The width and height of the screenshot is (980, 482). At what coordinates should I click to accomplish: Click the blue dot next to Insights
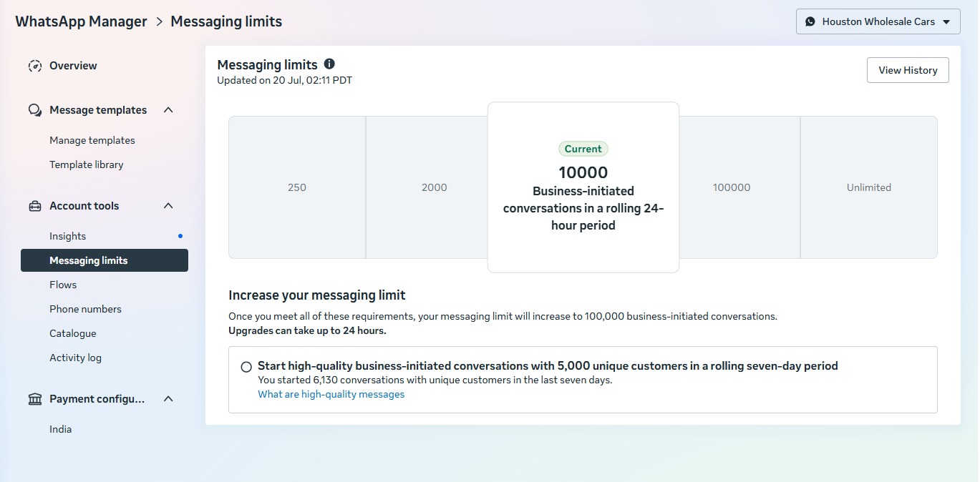coord(180,236)
